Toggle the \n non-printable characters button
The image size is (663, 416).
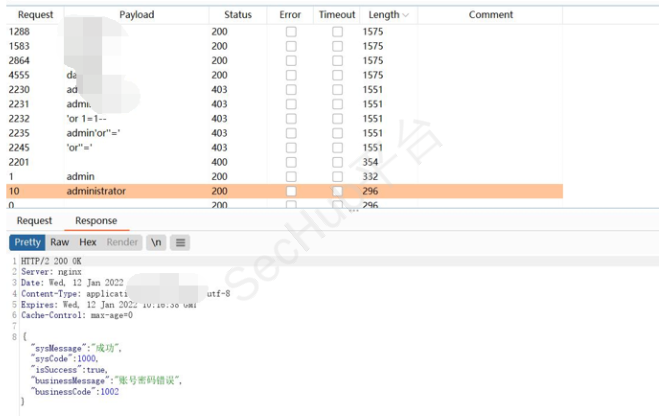click(x=157, y=242)
